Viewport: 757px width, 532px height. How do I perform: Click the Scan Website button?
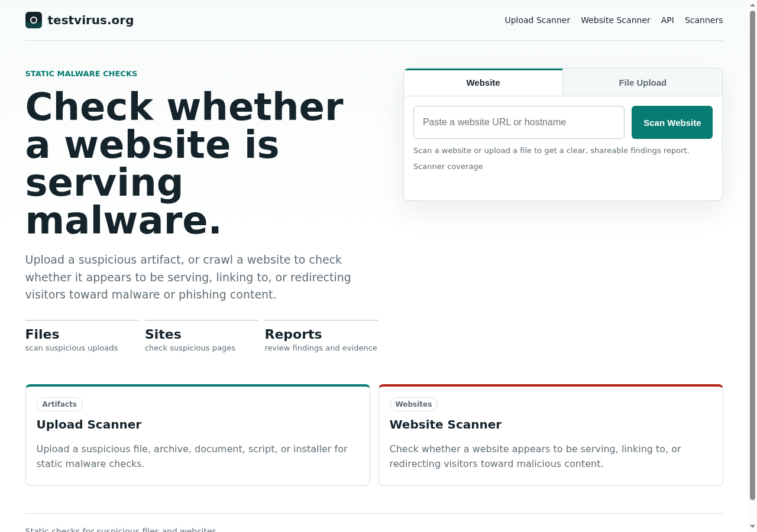tap(672, 122)
